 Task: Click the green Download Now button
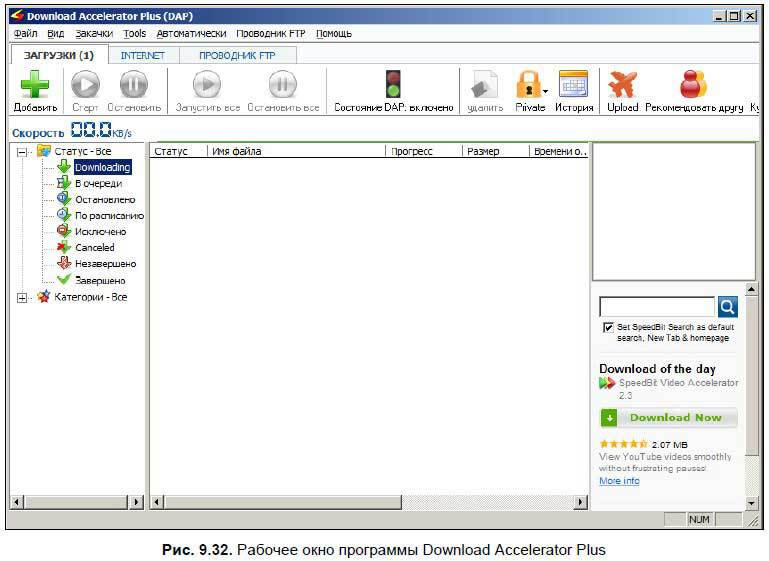tap(668, 418)
